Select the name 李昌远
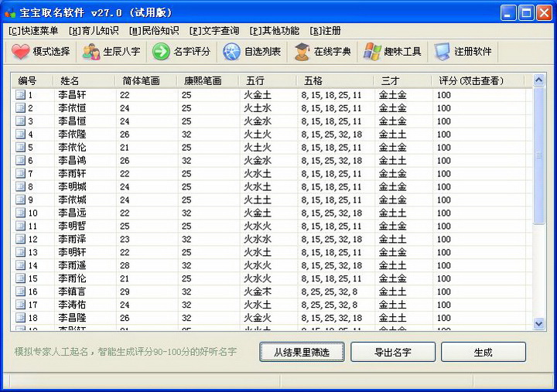557x392 pixels. pos(72,213)
